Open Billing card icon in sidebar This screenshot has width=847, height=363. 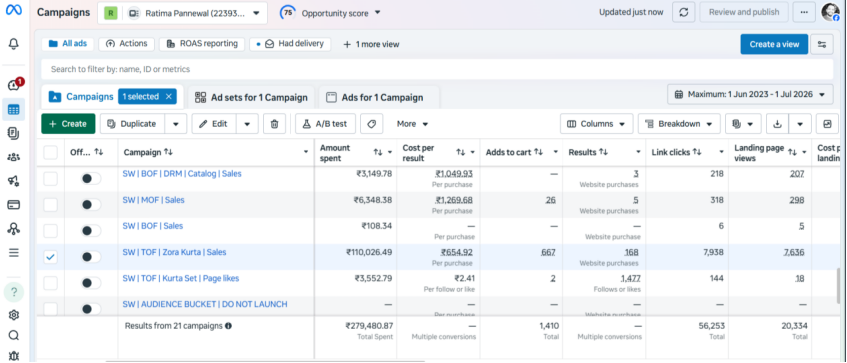(x=14, y=205)
